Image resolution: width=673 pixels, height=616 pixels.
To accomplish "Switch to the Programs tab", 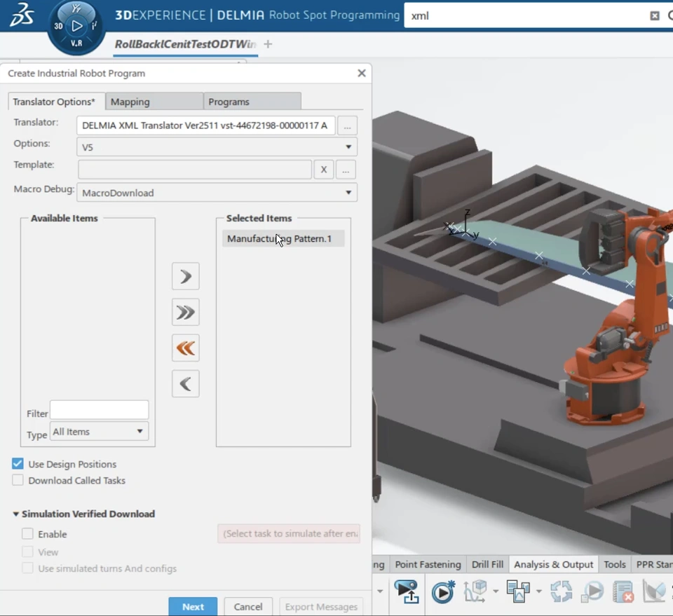I will [252, 102].
